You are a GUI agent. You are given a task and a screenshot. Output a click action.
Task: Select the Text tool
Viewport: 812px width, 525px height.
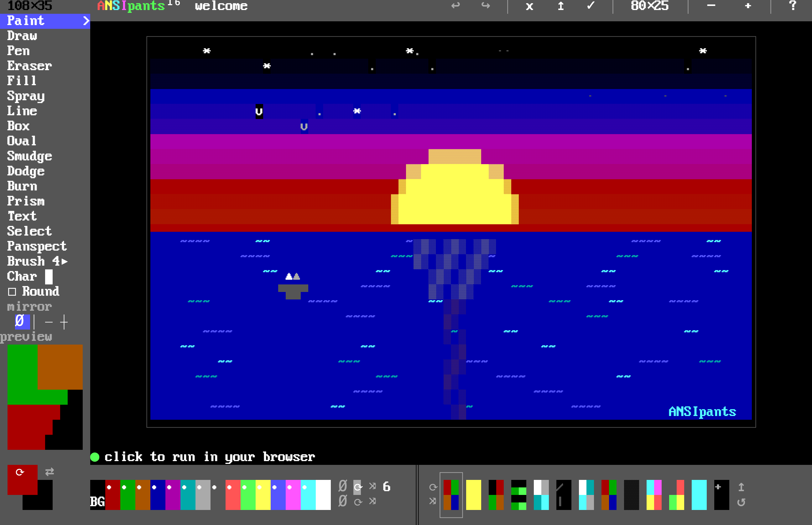click(x=22, y=216)
